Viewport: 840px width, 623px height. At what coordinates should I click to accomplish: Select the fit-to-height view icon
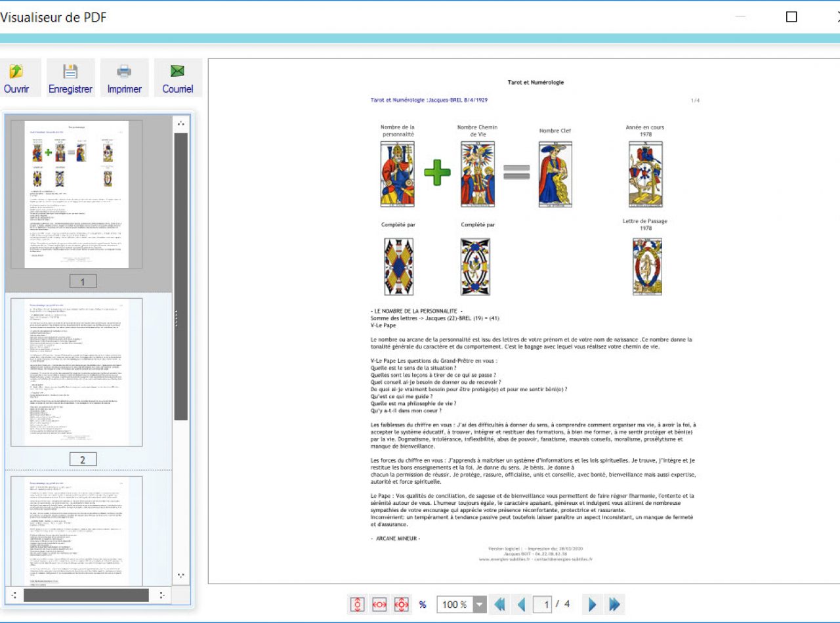[x=356, y=604]
